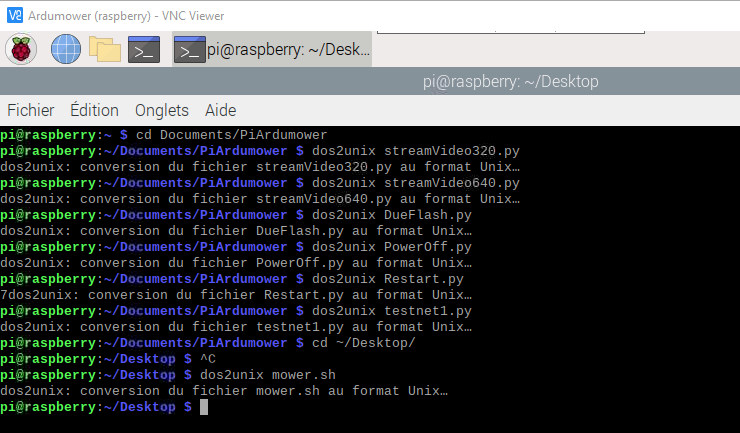Open the Fichier menu
Image resolution: width=740 pixels, height=433 pixels.
point(31,110)
